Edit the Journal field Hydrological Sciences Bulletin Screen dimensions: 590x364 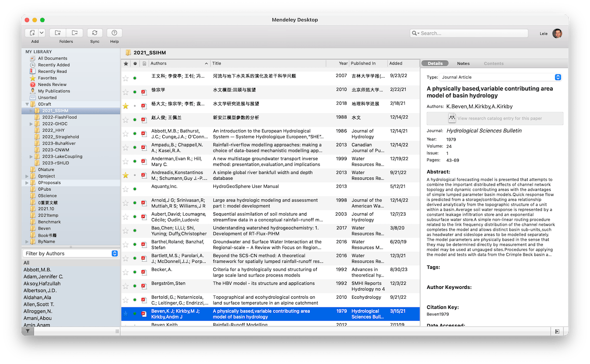click(x=484, y=131)
